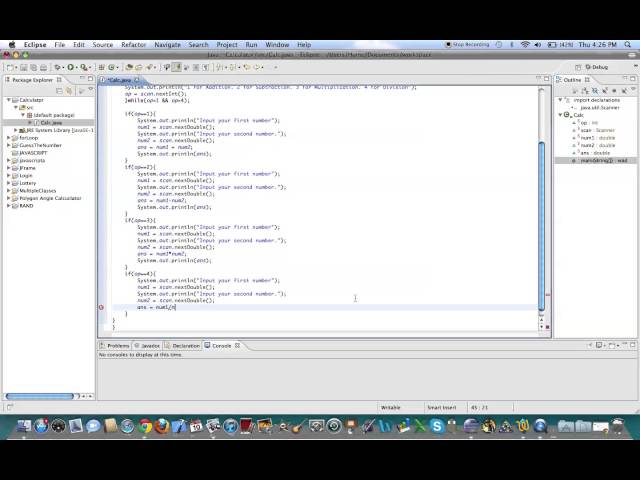Run the program with green Run icon
Image resolution: width=640 pixels, height=480 pixels.
tap(70, 67)
